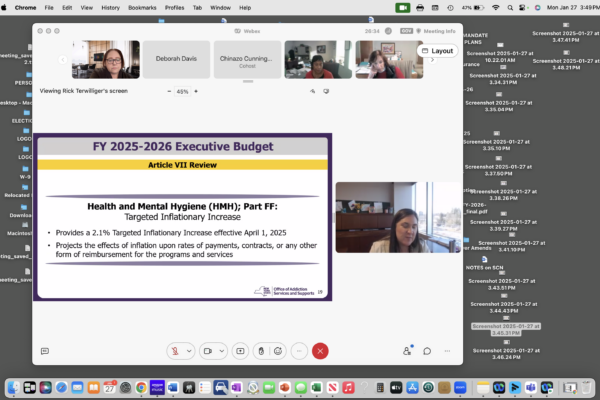Screen dimensions: 600x400
Task: Open Microsoft Teams in the Dock
Action: coord(531,388)
